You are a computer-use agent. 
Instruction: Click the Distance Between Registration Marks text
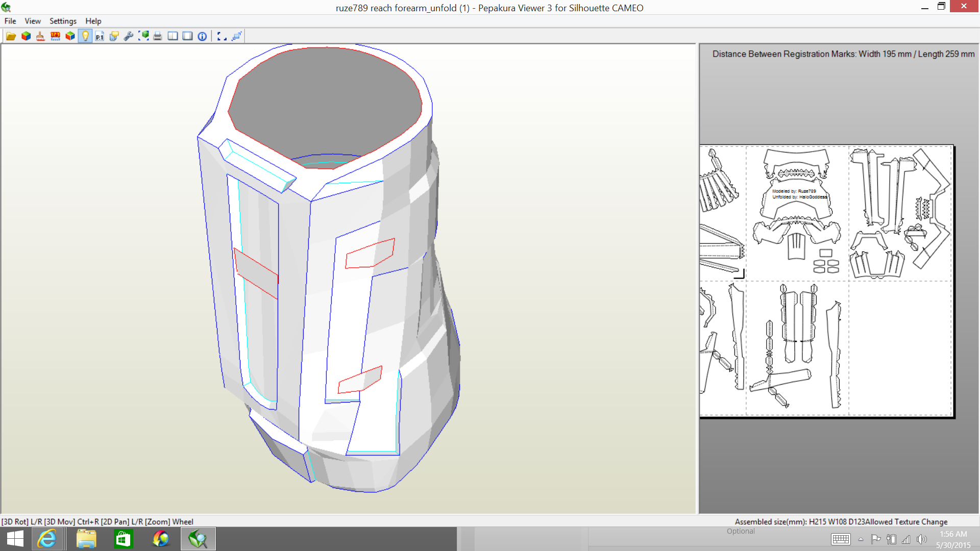(843, 54)
